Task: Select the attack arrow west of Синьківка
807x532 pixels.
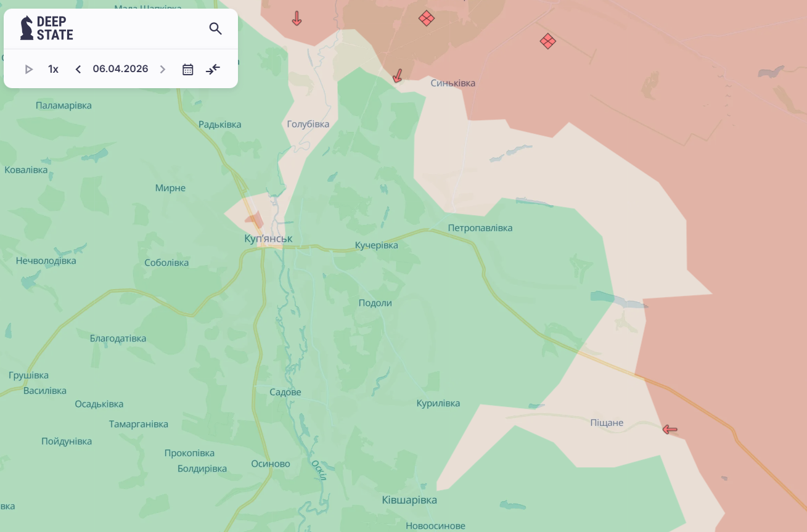Action: 398,76
